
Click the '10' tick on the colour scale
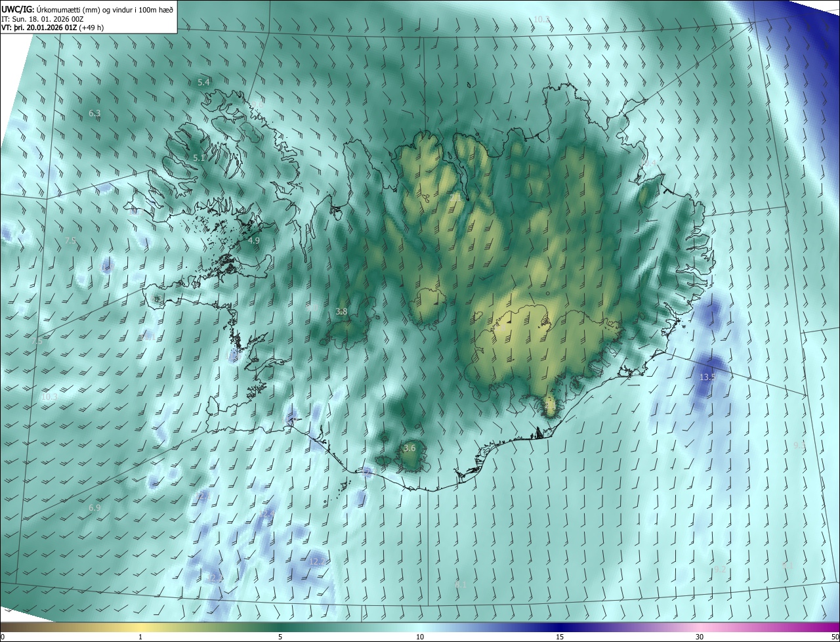[420, 637]
